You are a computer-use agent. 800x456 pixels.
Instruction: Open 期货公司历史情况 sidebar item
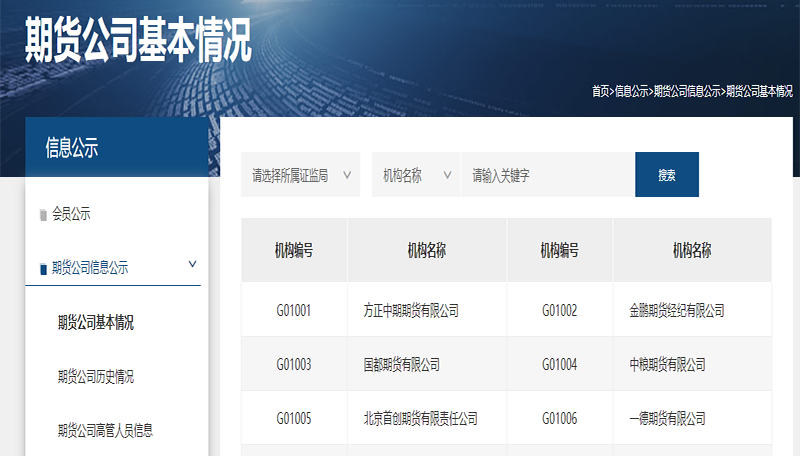(96, 376)
